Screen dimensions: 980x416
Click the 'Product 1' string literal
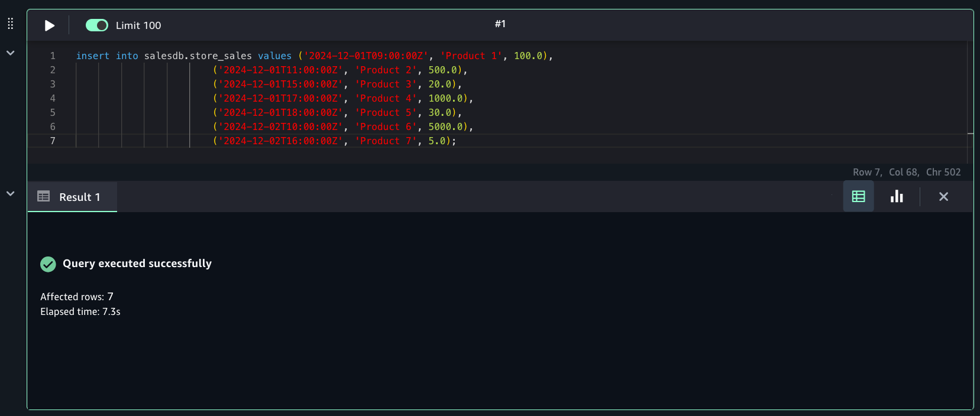point(471,56)
